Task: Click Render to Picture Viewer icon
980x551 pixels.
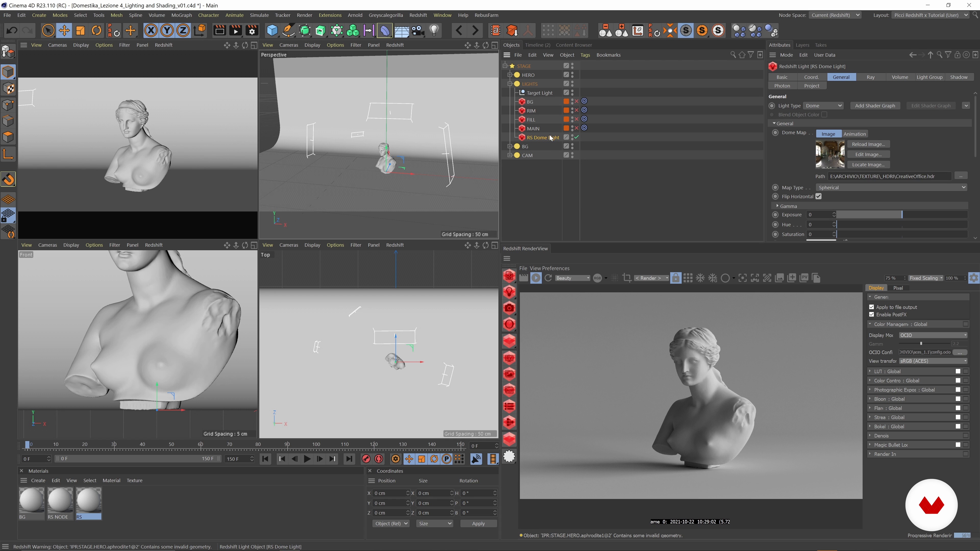Action: tap(236, 30)
